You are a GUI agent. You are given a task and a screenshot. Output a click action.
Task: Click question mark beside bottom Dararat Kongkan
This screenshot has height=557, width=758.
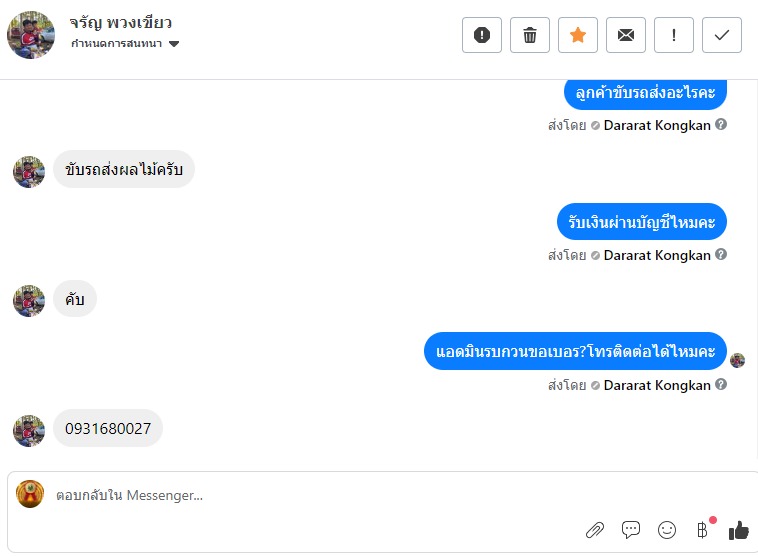click(721, 384)
